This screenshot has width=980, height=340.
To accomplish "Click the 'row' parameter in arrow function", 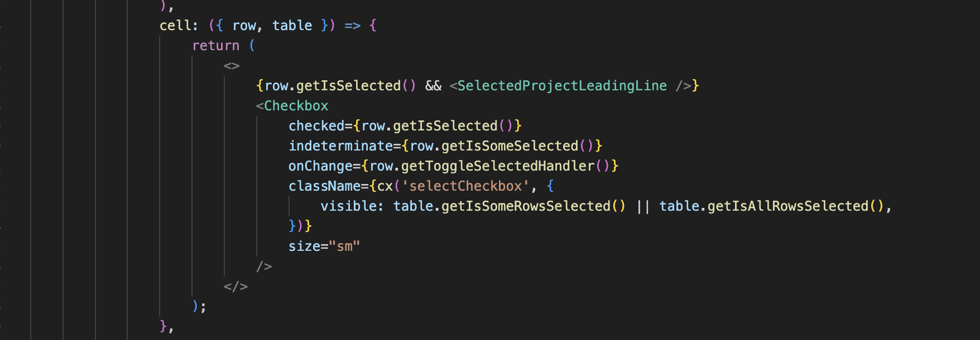I will tap(244, 26).
